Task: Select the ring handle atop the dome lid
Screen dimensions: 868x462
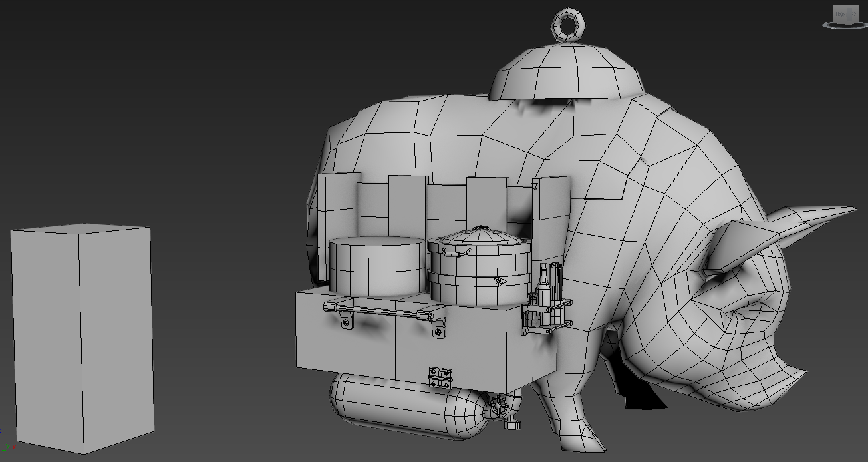Action: [x=569, y=25]
